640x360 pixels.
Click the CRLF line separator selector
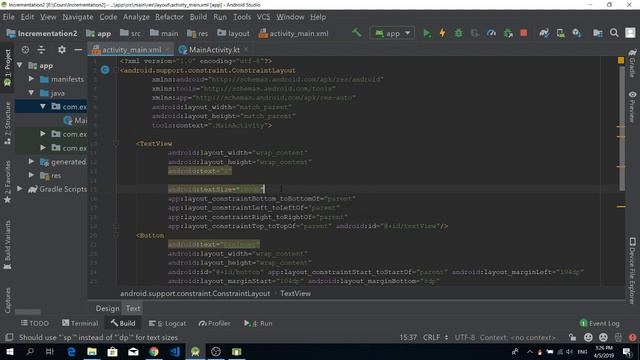click(x=435, y=338)
